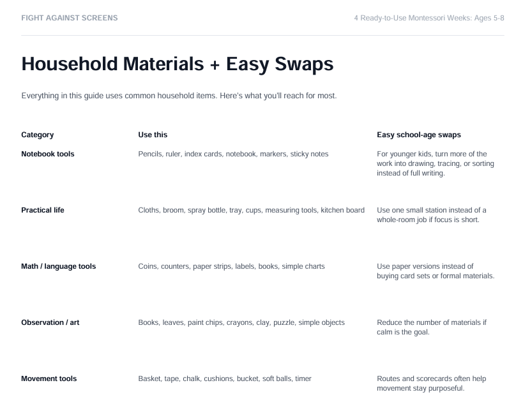530x420 pixels.
Task: Click the Pencils, ruler, index cards list
Action: [x=233, y=154]
